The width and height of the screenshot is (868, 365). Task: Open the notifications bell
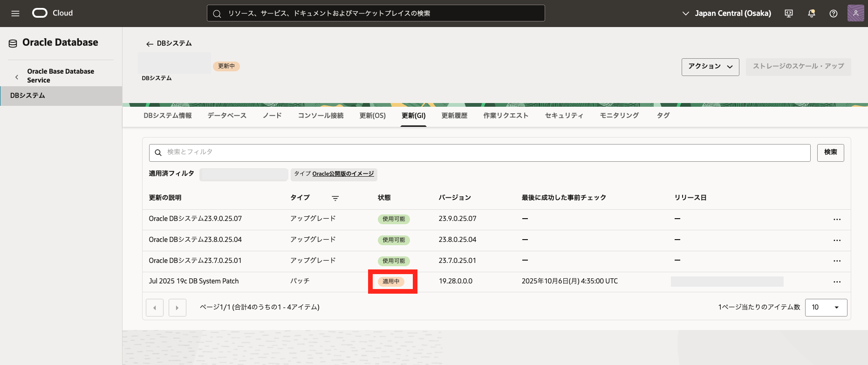(811, 14)
